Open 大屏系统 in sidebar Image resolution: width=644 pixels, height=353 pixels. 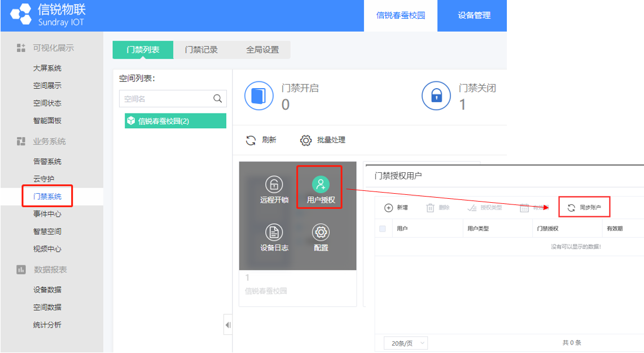(x=47, y=68)
